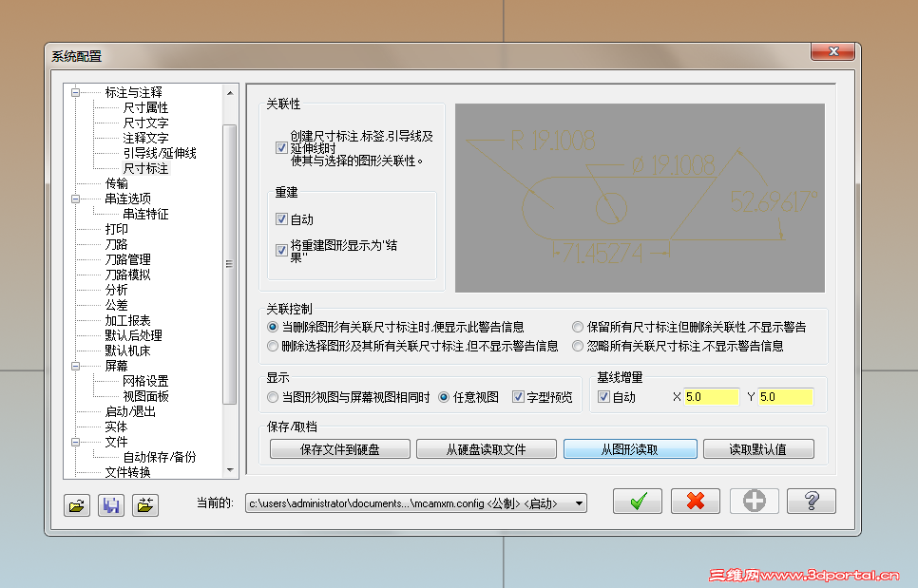Open help via the question mark icon
The height and width of the screenshot is (588, 918).
pos(811,501)
